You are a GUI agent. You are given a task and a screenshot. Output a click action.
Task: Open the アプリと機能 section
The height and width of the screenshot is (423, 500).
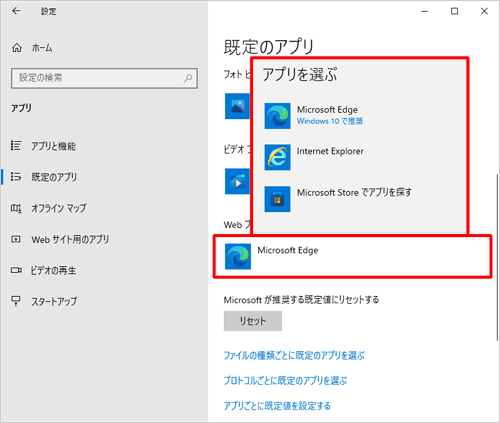point(53,146)
